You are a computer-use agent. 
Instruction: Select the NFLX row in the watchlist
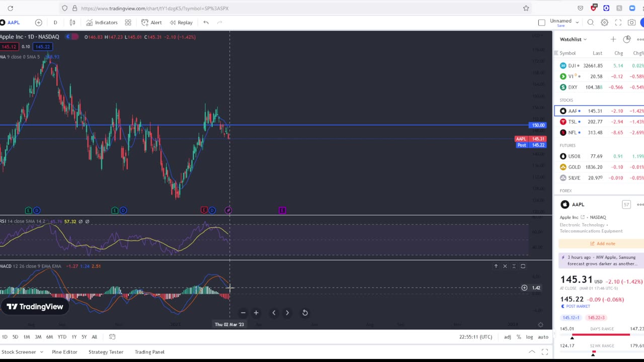click(x=599, y=133)
